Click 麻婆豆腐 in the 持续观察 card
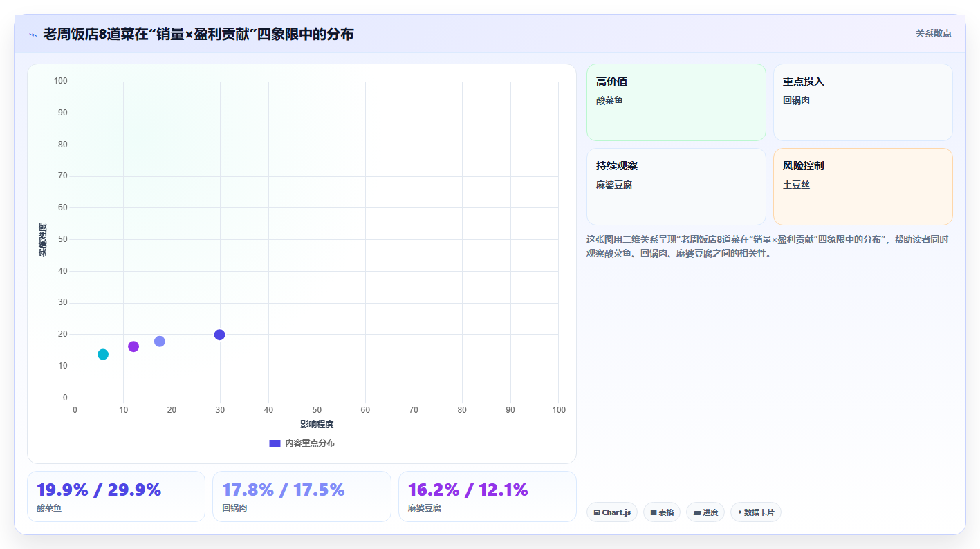980x549 pixels. click(x=614, y=185)
